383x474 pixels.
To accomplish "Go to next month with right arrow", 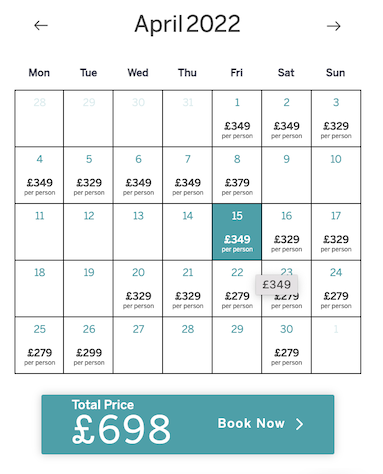I will click(x=333, y=26).
